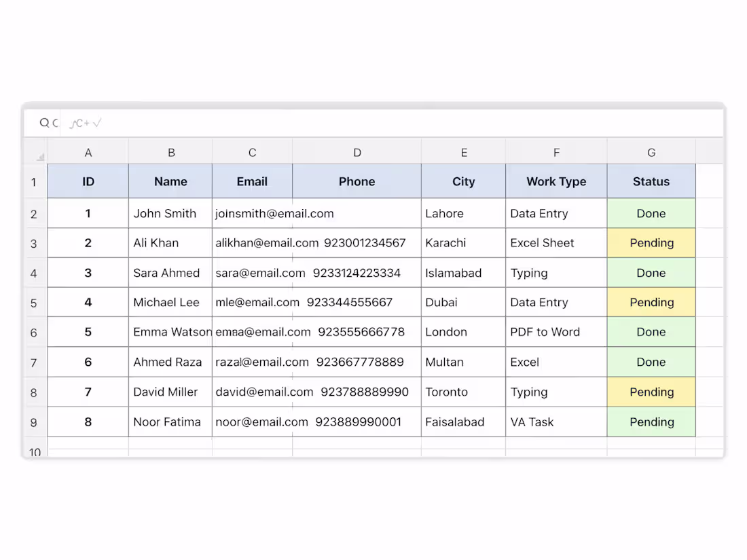Select row 5 header number
This screenshot has width=747, height=560.
coord(34,303)
